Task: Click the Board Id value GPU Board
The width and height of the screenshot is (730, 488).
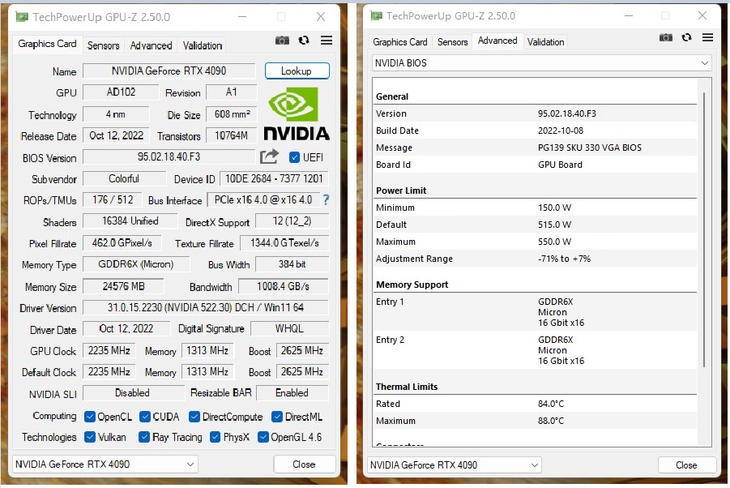Action: (x=560, y=165)
